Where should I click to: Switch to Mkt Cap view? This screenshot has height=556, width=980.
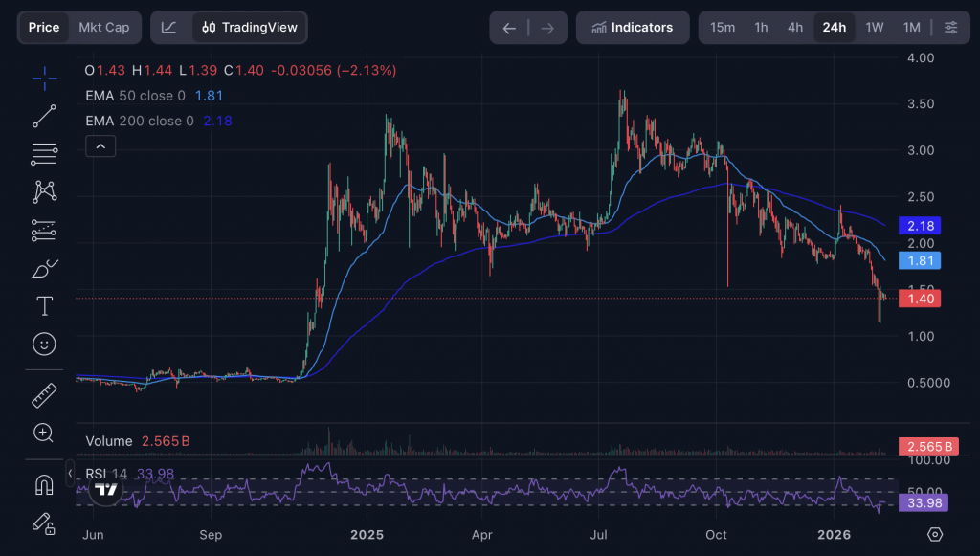pyautogui.click(x=103, y=28)
